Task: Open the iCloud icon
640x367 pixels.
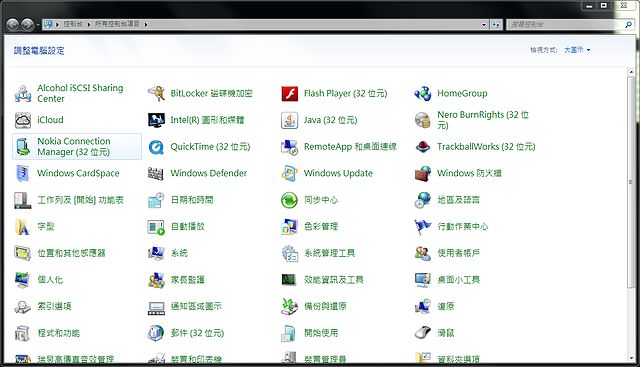Action: [x=23, y=120]
